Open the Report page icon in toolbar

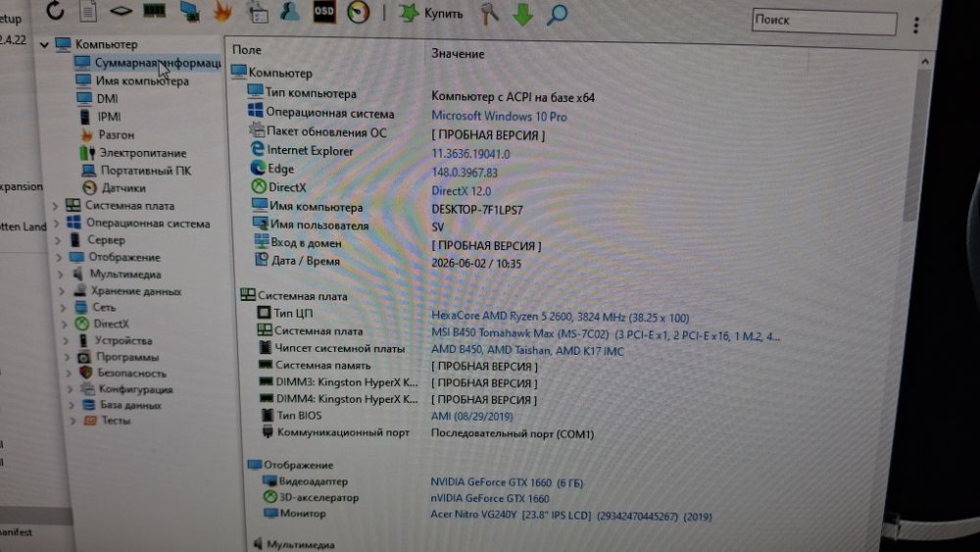88,11
